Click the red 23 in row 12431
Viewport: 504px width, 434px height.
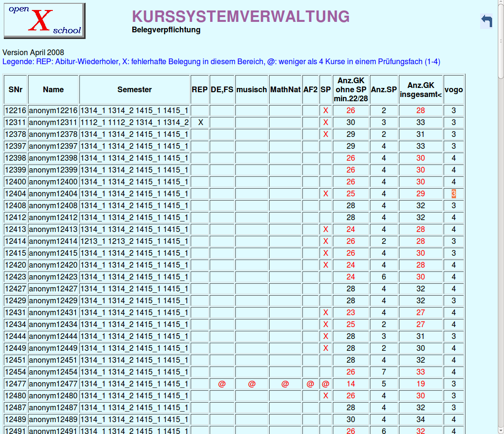pyautogui.click(x=351, y=313)
